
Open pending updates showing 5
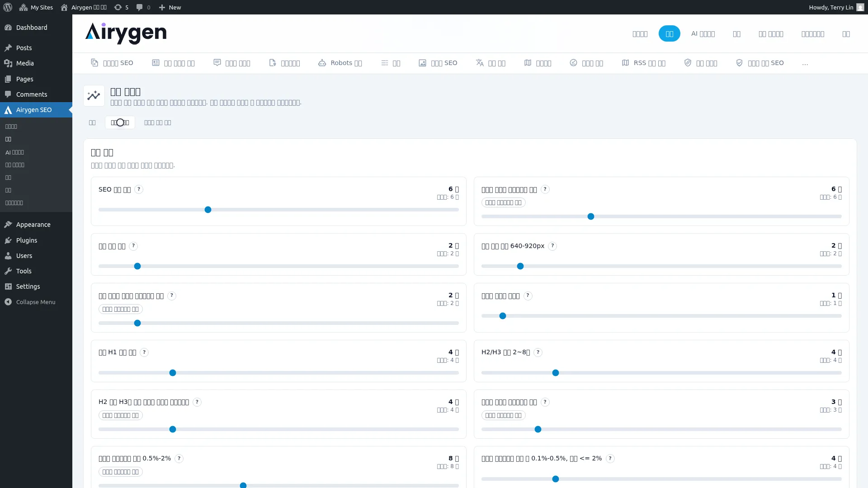[x=121, y=7]
